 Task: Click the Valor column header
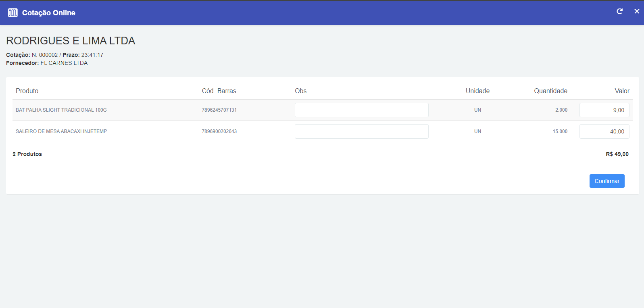click(622, 91)
